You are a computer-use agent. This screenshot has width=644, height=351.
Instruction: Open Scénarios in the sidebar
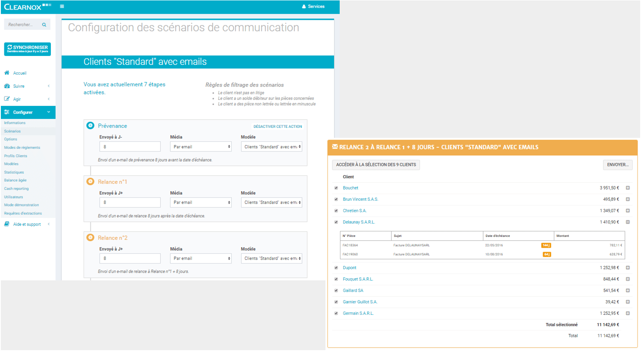[x=13, y=131]
